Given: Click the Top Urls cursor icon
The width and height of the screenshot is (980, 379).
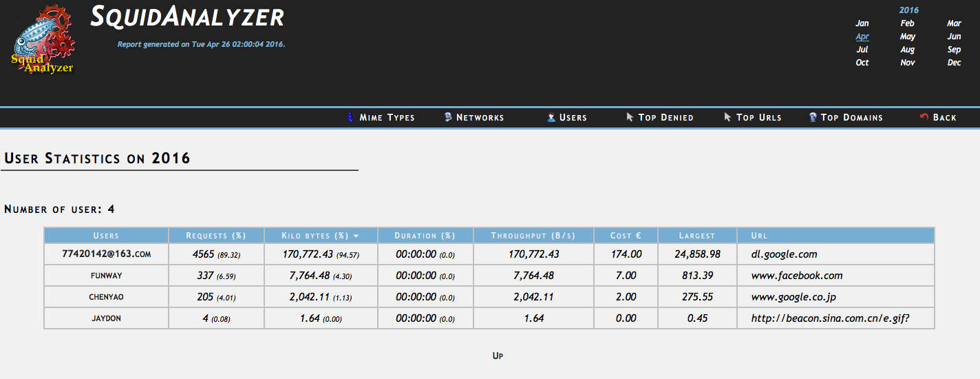Looking at the screenshot, I should [x=727, y=117].
